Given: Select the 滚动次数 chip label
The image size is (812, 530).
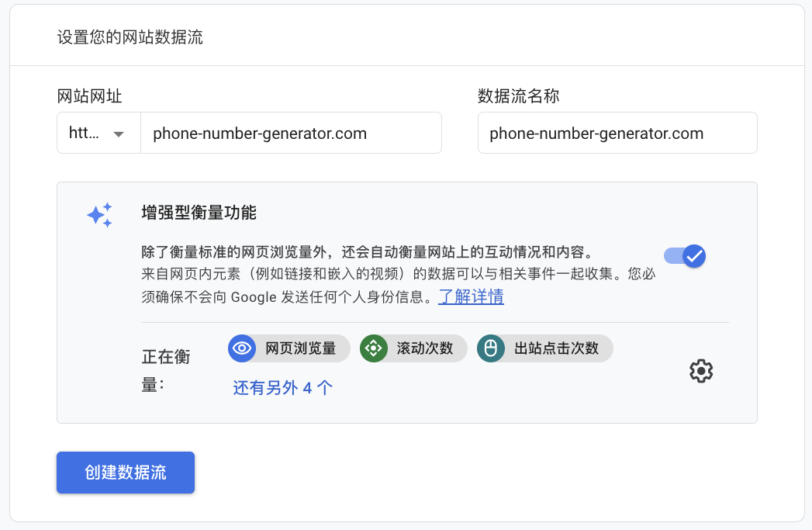Looking at the screenshot, I should (x=425, y=348).
